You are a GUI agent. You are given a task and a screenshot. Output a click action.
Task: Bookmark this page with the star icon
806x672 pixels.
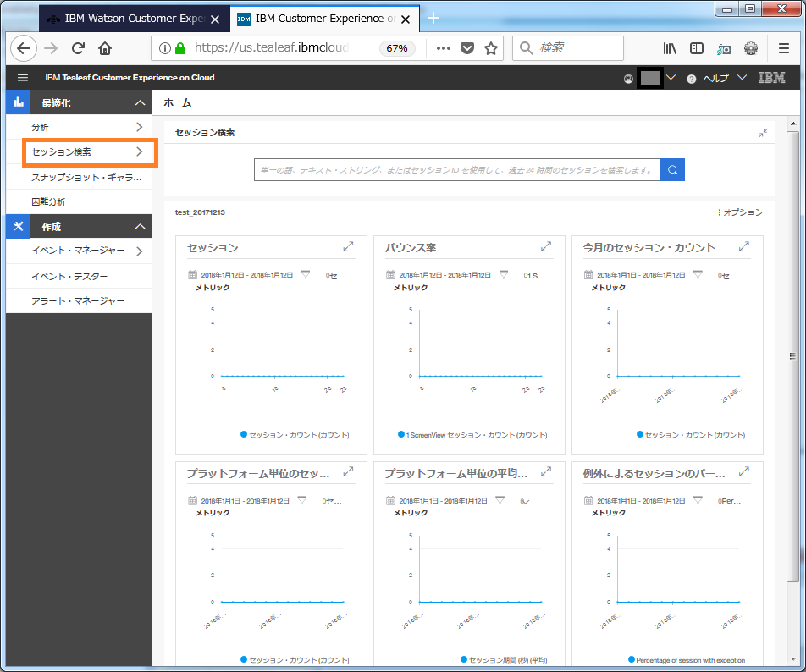click(491, 48)
